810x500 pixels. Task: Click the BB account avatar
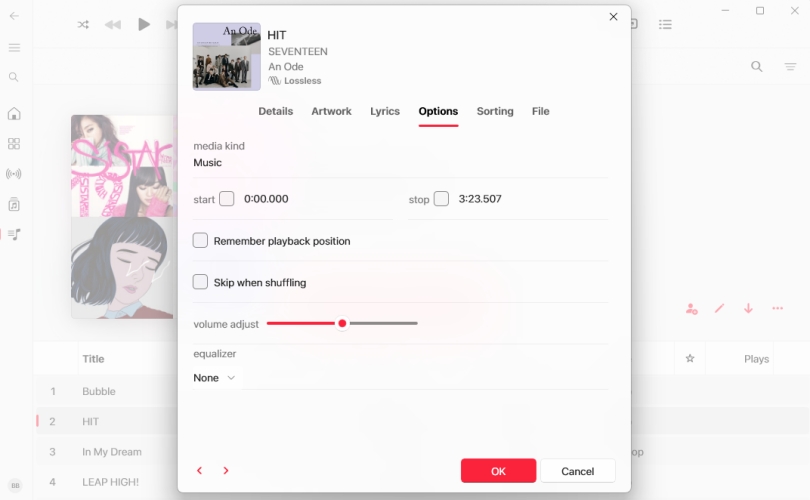pos(15,486)
